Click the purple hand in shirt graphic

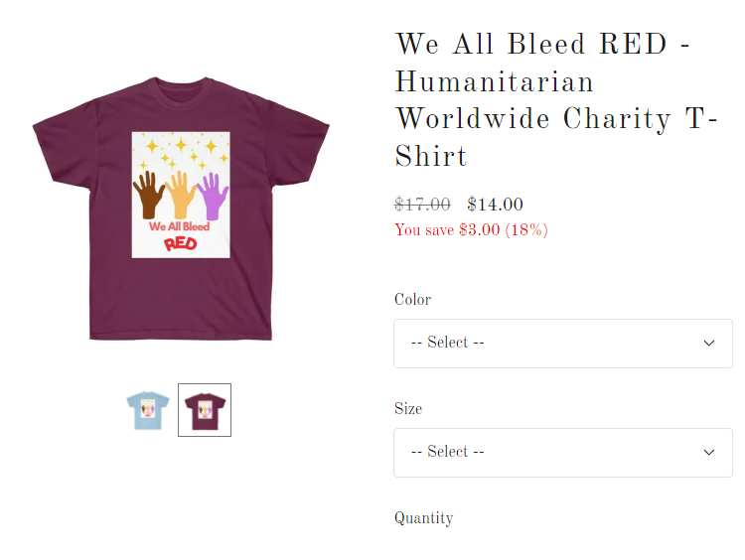(213, 197)
